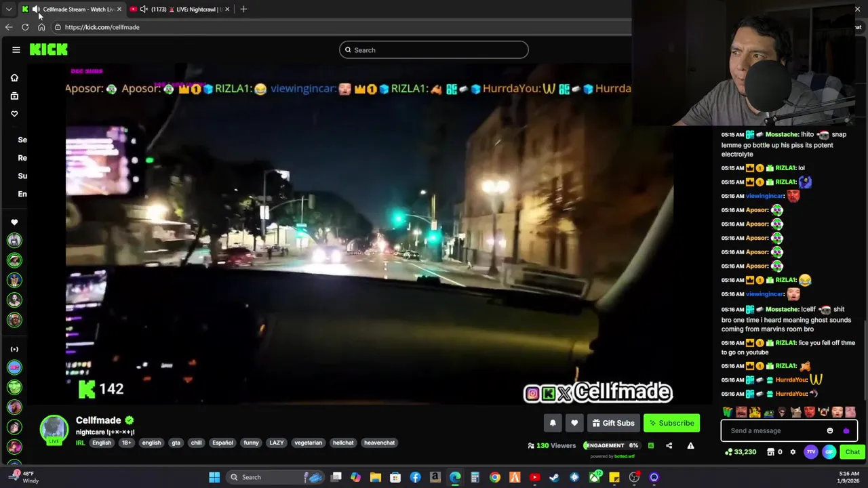Open the 7TV emote menu
Image resolution: width=868 pixels, height=488 pixels.
pos(811,452)
